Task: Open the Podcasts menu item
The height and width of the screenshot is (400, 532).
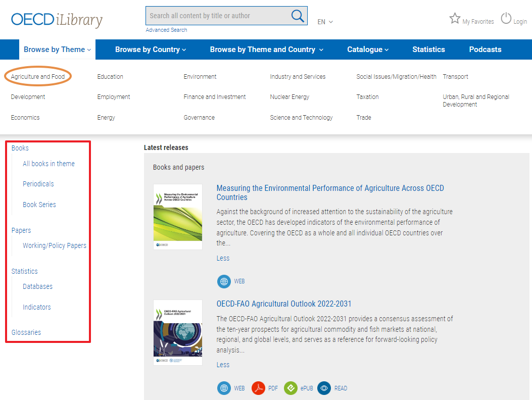Action: [x=485, y=49]
